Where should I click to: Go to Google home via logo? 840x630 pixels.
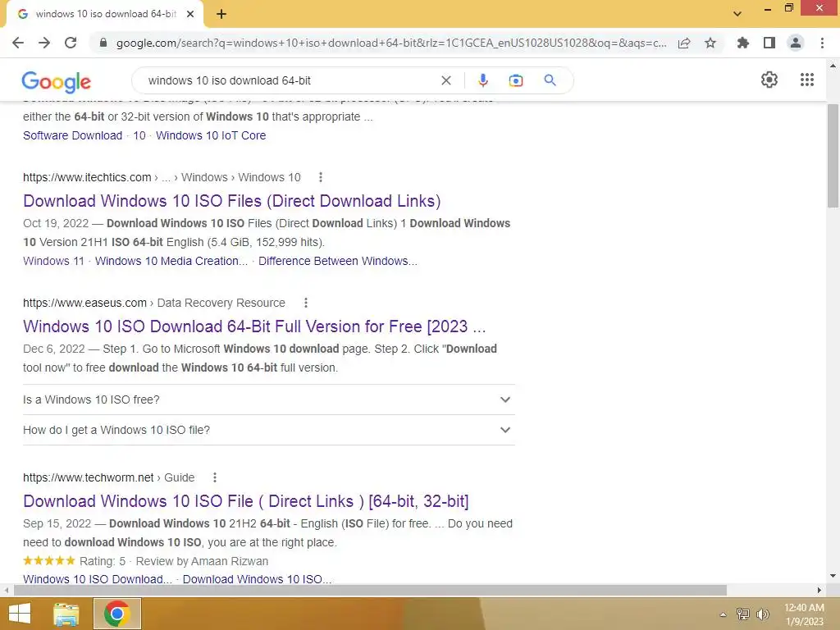[57, 81]
